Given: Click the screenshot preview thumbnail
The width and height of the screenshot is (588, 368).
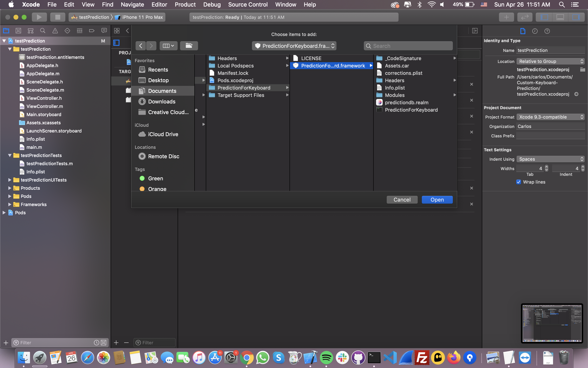Looking at the screenshot, I should tap(552, 323).
